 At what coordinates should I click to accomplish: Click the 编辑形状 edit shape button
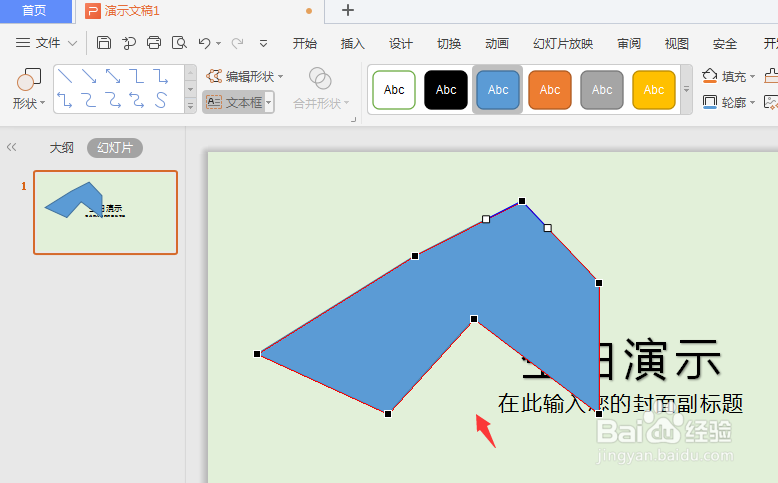[245, 76]
